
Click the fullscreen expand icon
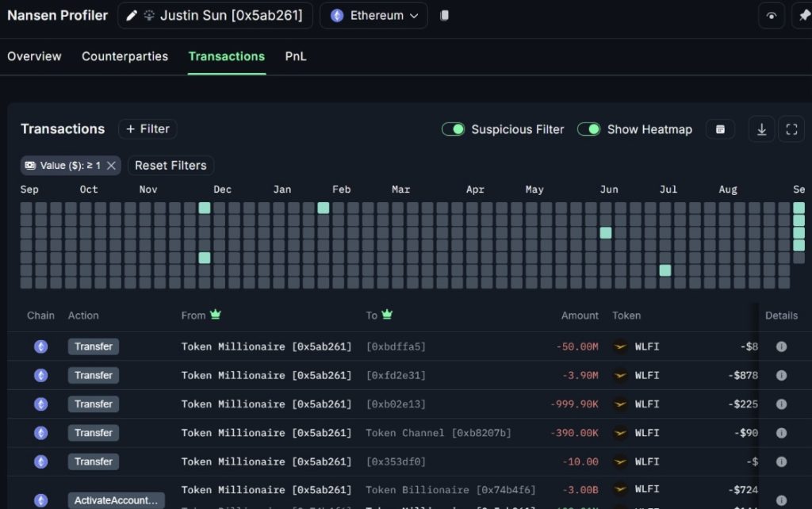coord(791,129)
